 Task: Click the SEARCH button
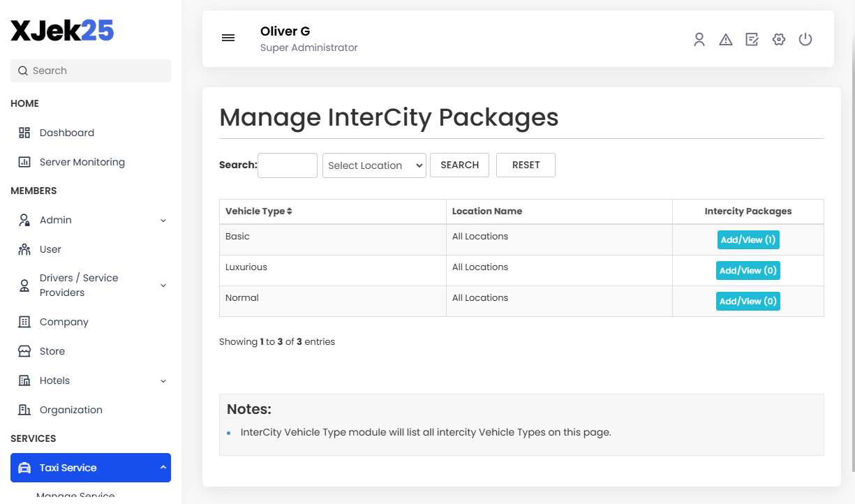[x=459, y=165]
